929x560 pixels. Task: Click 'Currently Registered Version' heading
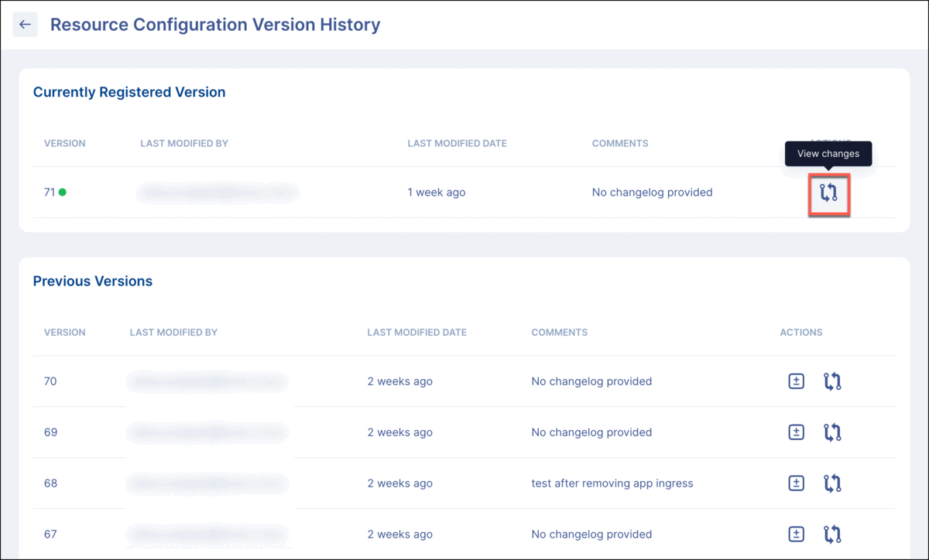[x=129, y=92]
